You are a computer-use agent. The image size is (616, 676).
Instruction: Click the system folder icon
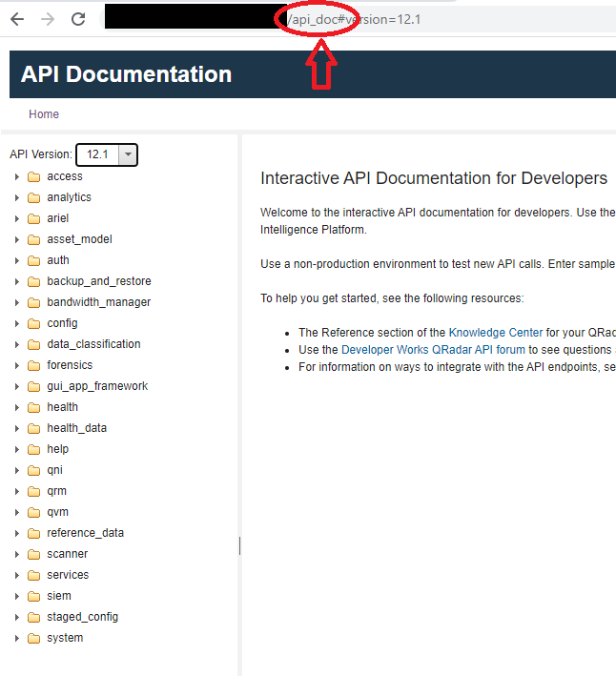(x=33, y=639)
